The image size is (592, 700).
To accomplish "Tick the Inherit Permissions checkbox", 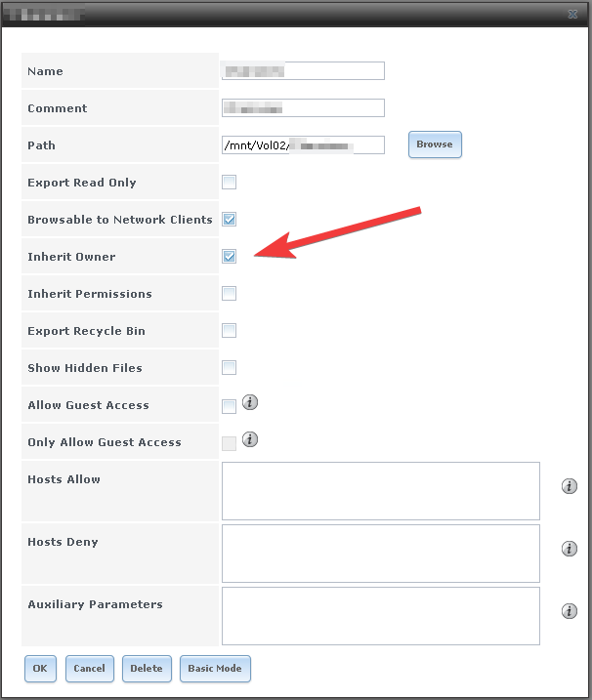I will pyautogui.click(x=230, y=293).
